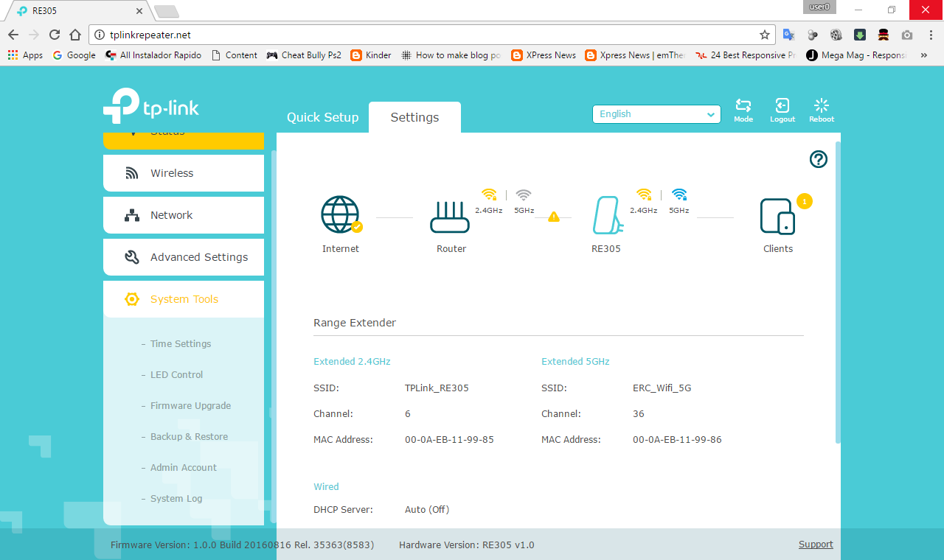Open the XPress News bookmark
The image size is (944, 560).
point(544,55)
